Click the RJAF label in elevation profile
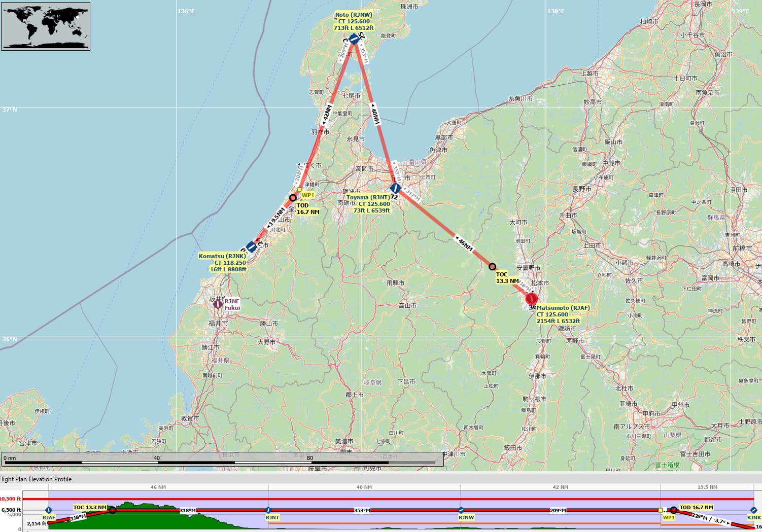Viewport: 762px width, 532px height. [x=49, y=518]
